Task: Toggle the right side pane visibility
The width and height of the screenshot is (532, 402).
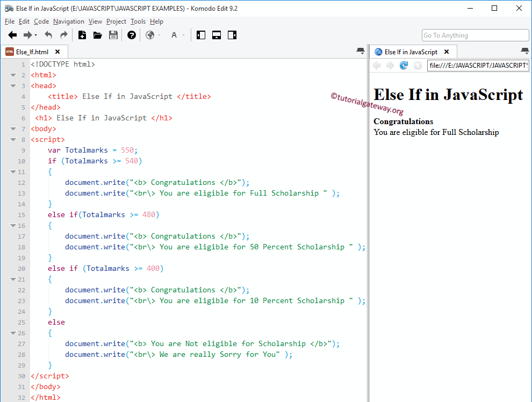Action: tap(232, 35)
